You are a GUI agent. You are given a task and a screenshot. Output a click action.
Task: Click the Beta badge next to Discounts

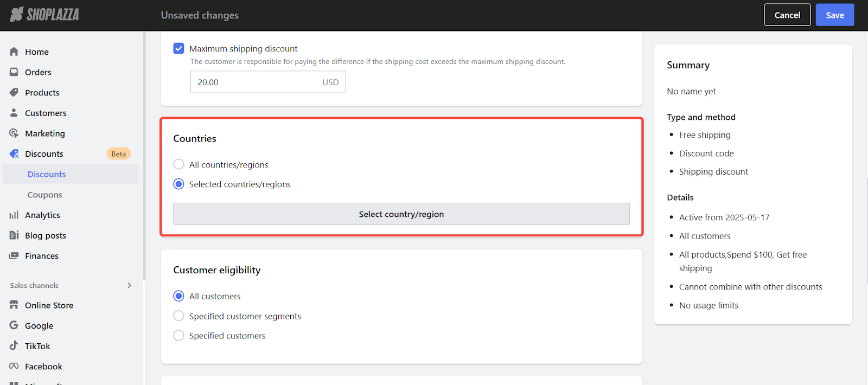tap(119, 154)
